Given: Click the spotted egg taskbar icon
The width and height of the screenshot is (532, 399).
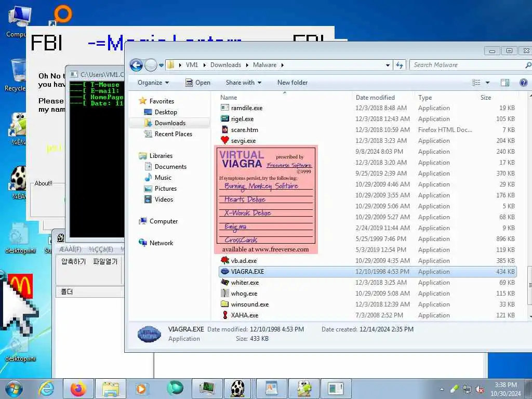Looking at the screenshot, I should 237,389.
